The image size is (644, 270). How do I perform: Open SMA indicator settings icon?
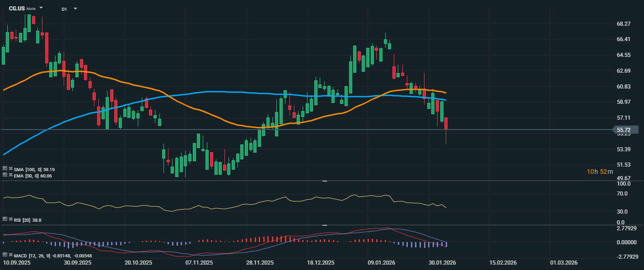[5, 169]
